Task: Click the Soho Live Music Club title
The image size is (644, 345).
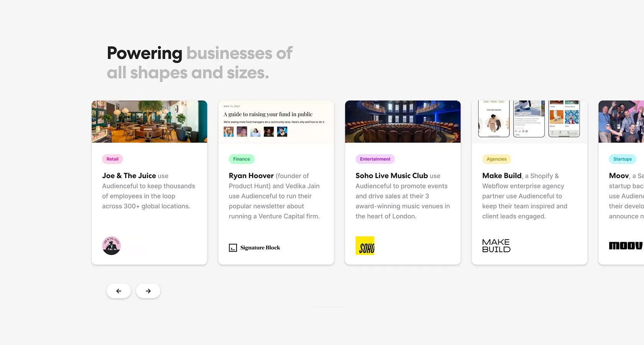Action: click(392, 176)
